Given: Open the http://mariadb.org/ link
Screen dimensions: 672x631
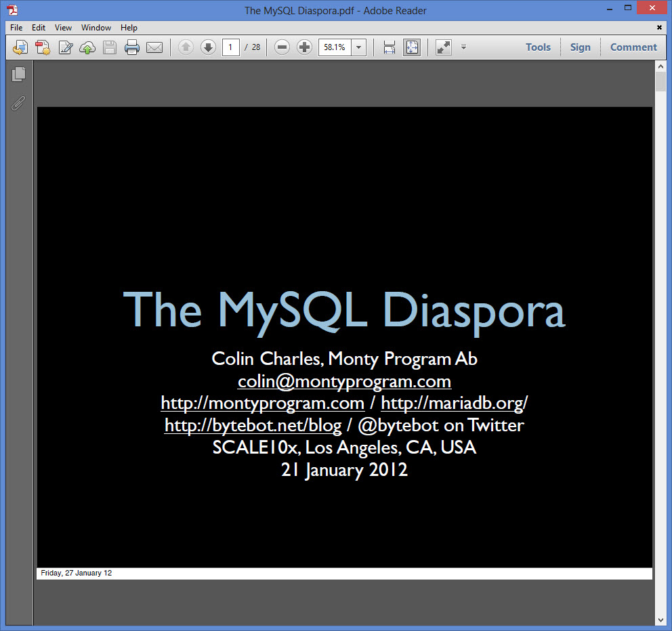Looking at the screenshot, I should [x=455, y=403].
